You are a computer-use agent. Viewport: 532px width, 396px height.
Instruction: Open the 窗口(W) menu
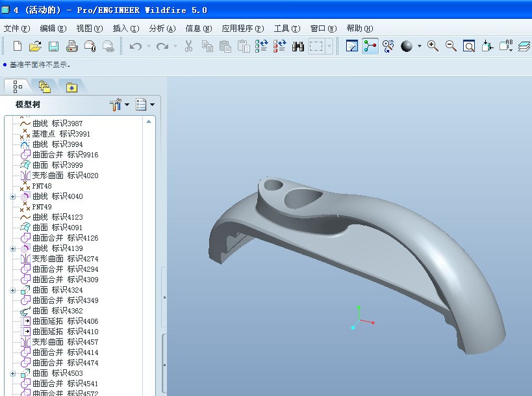tap(323, 29)
